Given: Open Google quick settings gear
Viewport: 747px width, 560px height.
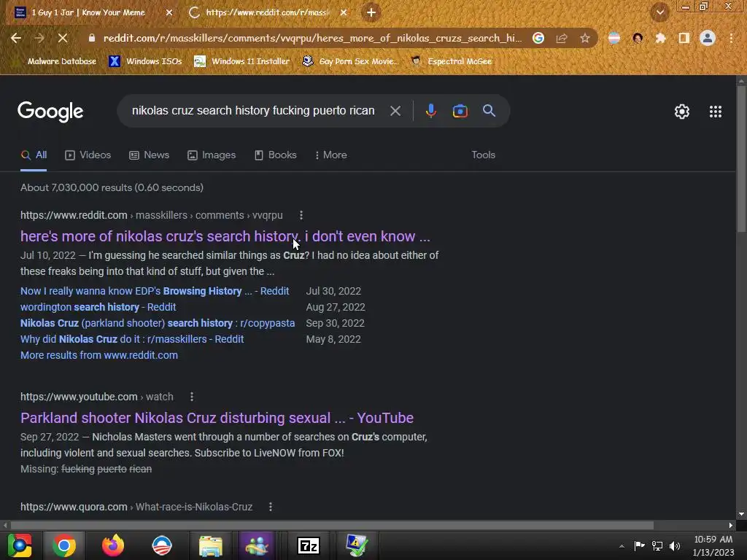Looking at the screenshot, I should click(682, 112).
